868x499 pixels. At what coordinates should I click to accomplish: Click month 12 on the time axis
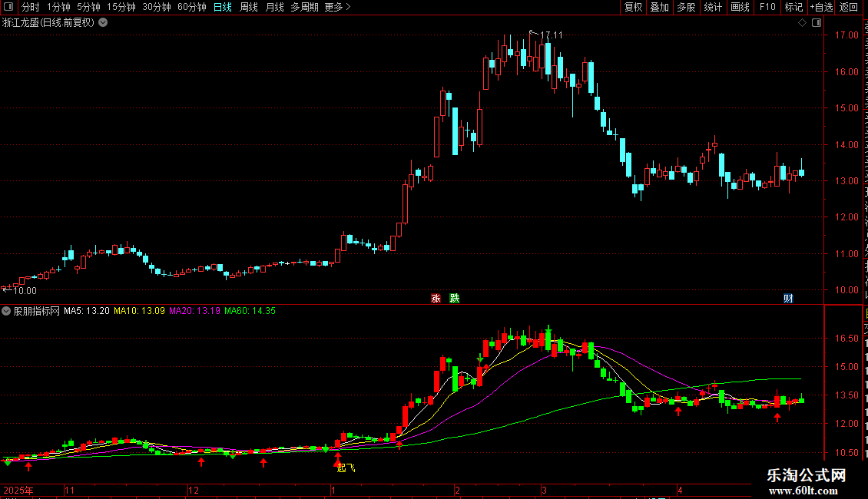(194, 490)
